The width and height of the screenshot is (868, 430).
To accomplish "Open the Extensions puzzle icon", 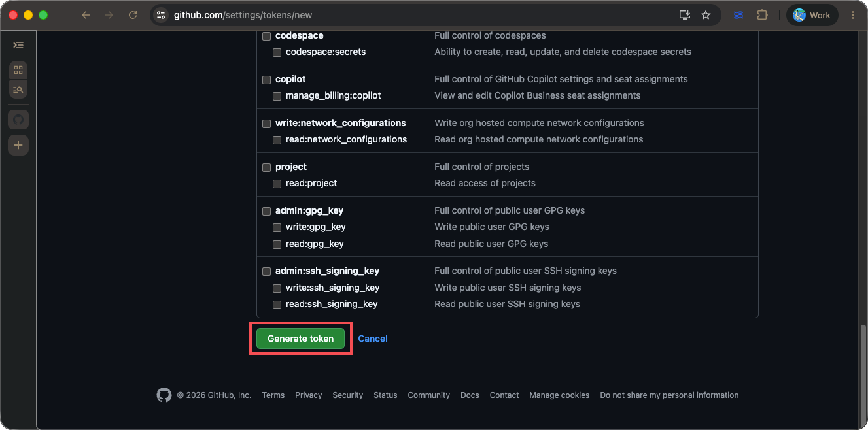I will pyautogui.click(x=762, y=15).
